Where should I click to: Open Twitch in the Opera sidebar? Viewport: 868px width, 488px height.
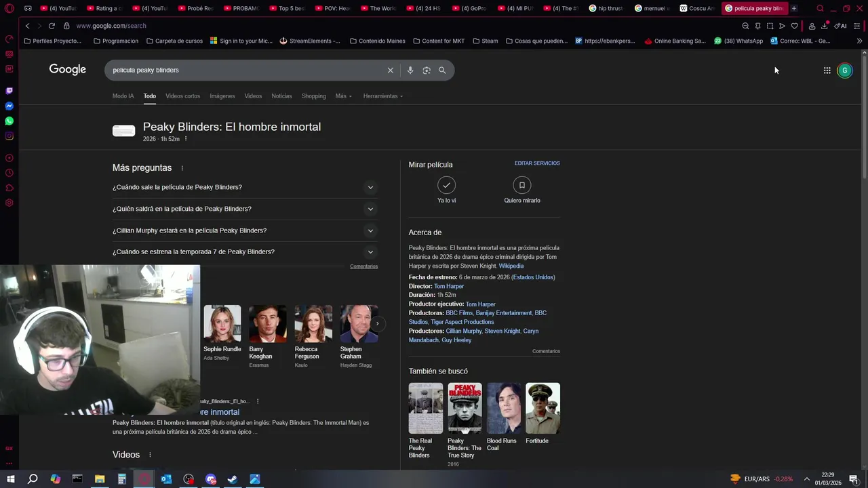tap(9, 91)
